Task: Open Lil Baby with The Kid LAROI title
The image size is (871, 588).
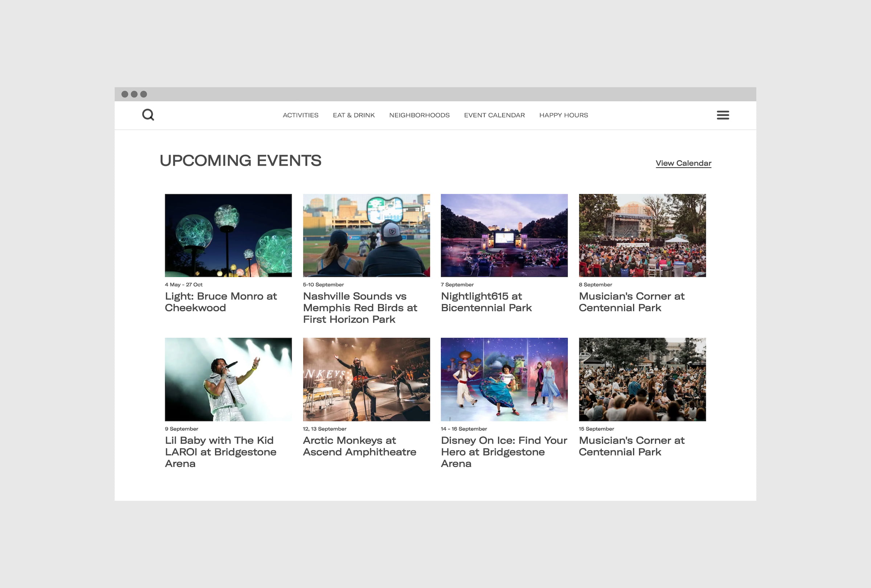Action: point(220,452)
